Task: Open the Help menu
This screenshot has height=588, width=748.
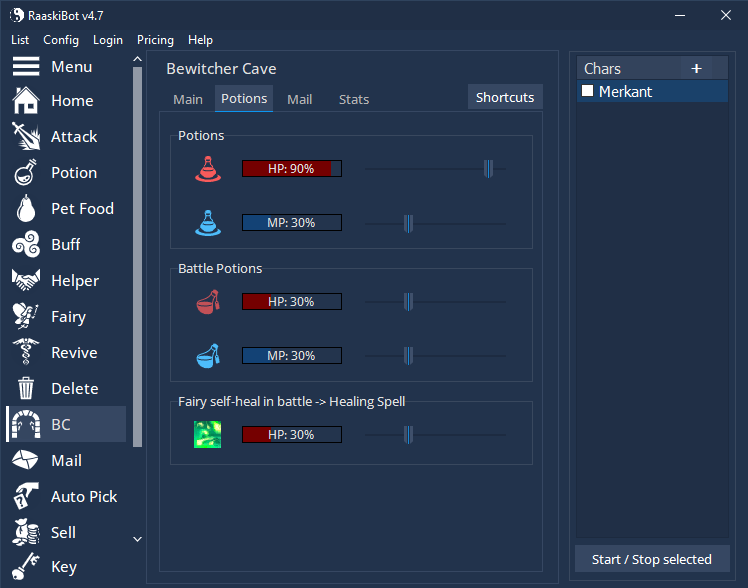Action: (200, 40)
